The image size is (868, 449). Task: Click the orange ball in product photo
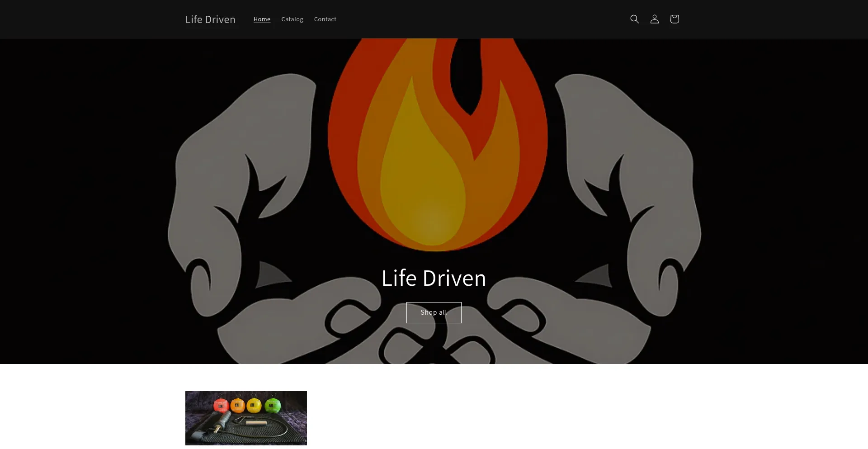click(237, 406)
